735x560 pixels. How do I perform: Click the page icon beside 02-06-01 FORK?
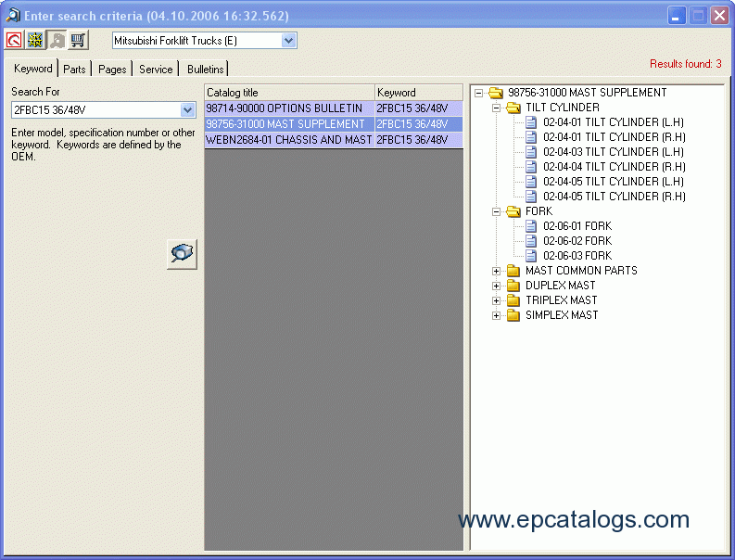coord(530,226)
